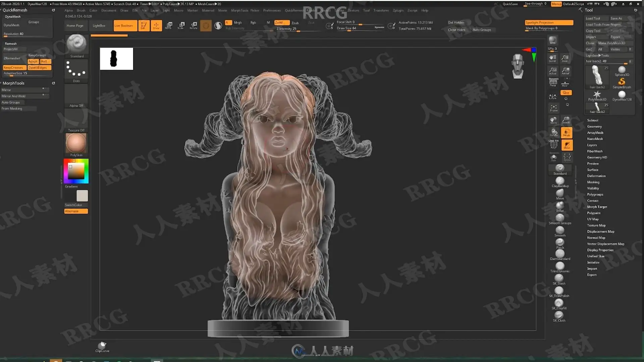Screen dimensions: 644x362
Task: Click the Frame mesh icon
Action: (x=553, y=108)
